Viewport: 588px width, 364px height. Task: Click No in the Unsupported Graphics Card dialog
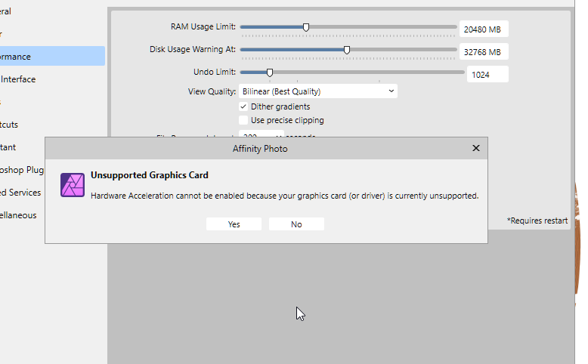pyautogui.click(x=296, y=224)
